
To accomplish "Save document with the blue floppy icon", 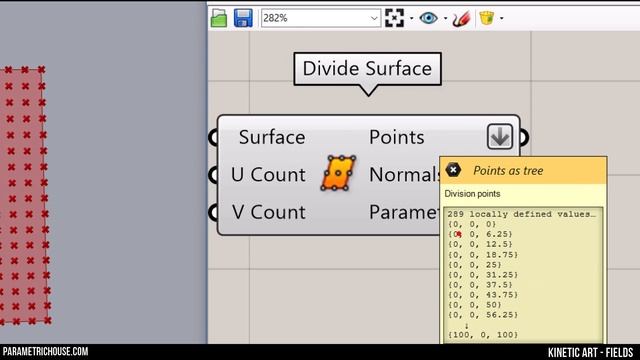I will coord(243,18).
